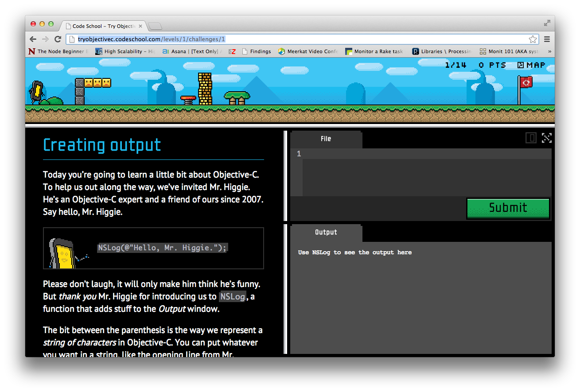Expand the editor to fullscreen
Viewport: 580px width, 392px height.
point(547,138)
